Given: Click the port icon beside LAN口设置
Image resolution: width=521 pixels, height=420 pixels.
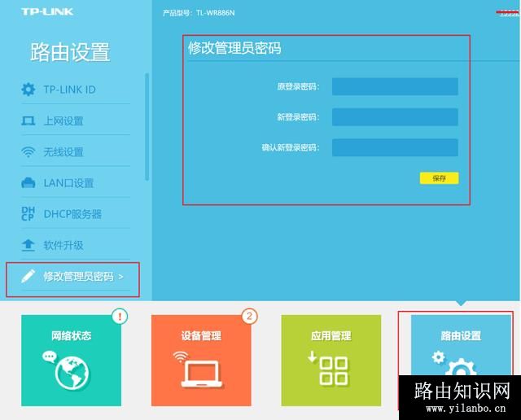Looking at the screenshot, I should 28,183.
